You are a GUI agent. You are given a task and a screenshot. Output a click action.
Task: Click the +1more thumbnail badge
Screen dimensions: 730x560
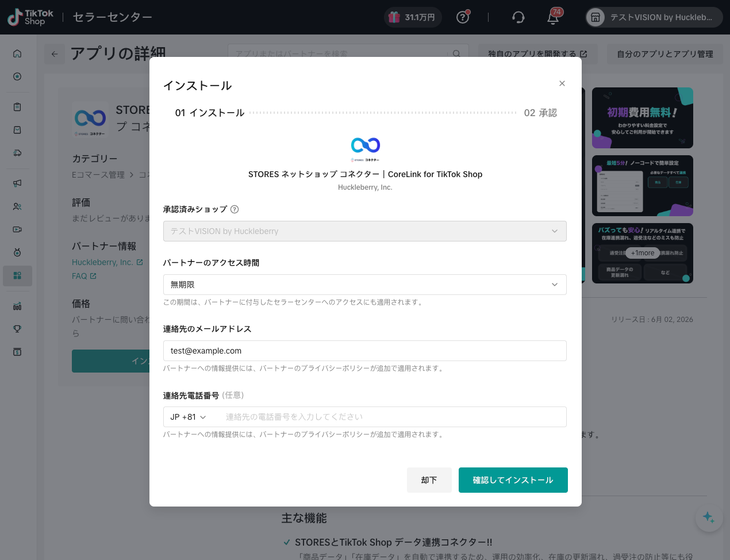coord(643,253)
